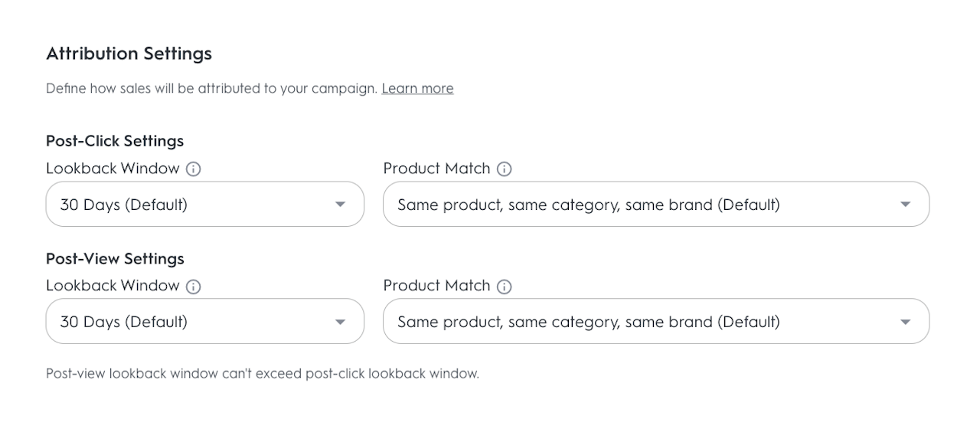Viewport: 980px width, 426px height.
Task: Click the post-view lookback limit note
Action: [262, 374]
